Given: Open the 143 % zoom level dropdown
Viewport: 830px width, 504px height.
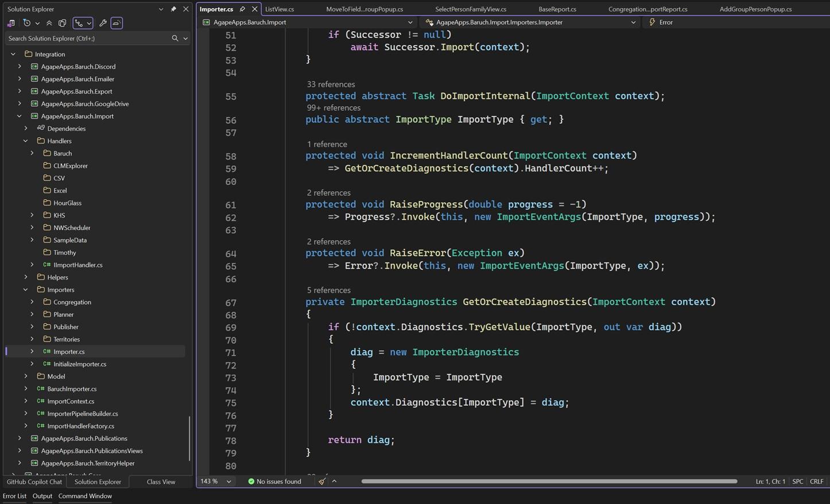Looking at the screenshot, I should (228, 482).
